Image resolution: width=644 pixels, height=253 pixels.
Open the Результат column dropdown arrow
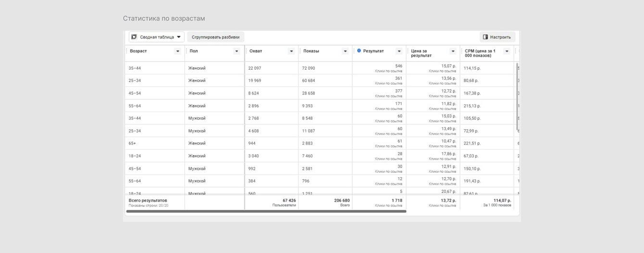[x=399, y=51]
